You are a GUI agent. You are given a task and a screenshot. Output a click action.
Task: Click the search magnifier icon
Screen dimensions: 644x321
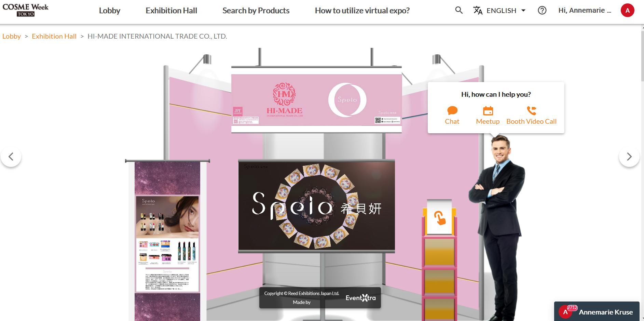coord(459,11)
